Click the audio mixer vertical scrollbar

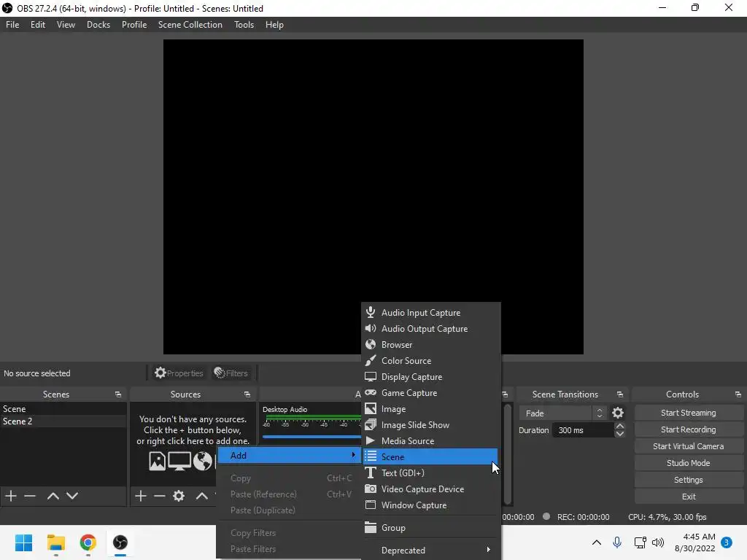[x=508, y=454]
